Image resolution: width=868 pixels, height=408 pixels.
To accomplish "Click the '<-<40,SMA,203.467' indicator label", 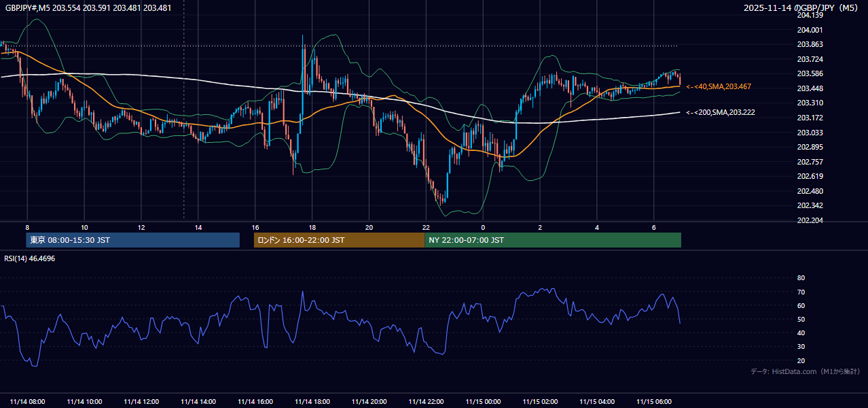I will point(719,86).
